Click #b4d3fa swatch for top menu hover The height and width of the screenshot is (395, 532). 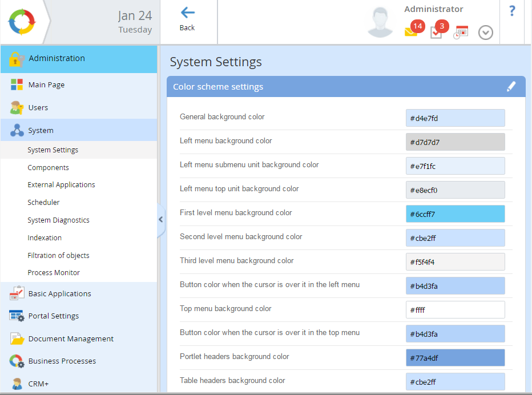pos(456,334)
